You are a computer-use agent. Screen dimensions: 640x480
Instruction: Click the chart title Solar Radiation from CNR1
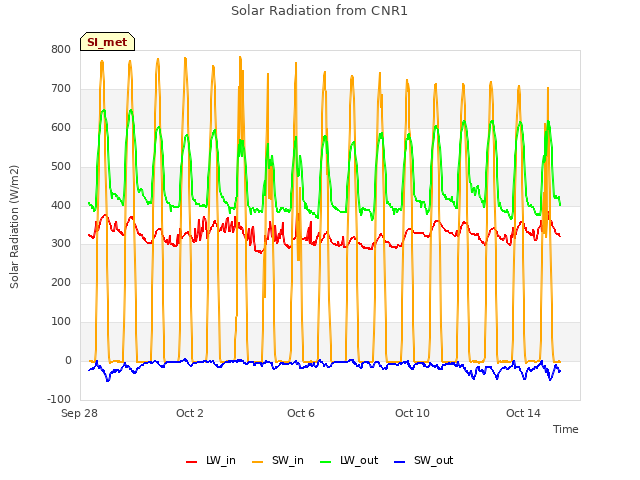[319, 11]
